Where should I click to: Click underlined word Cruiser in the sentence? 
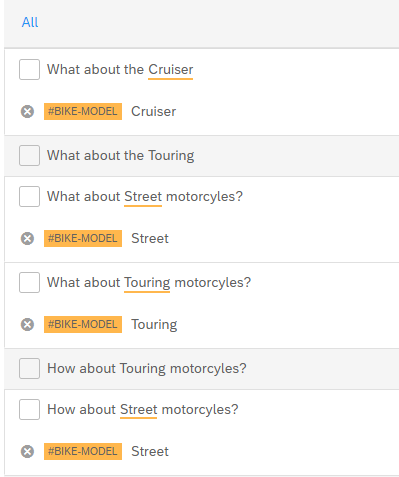pyautogui.click(x=170, y=70)
